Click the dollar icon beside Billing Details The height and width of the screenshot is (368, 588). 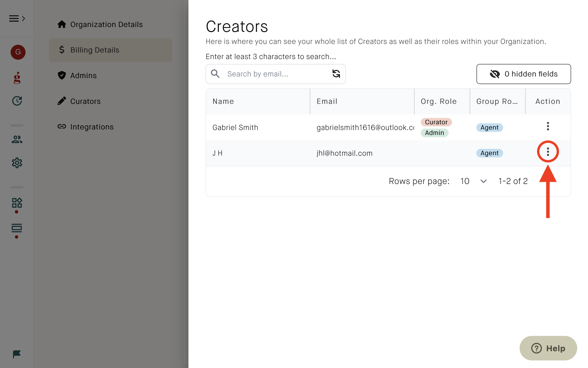(62, 50)
